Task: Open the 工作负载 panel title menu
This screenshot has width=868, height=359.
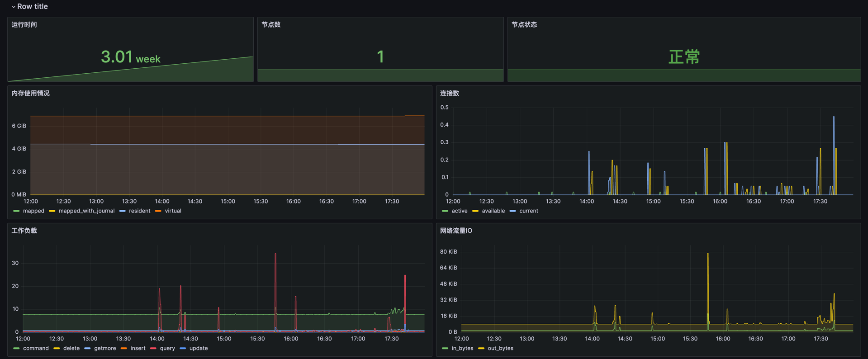Action: click(24, 231)
